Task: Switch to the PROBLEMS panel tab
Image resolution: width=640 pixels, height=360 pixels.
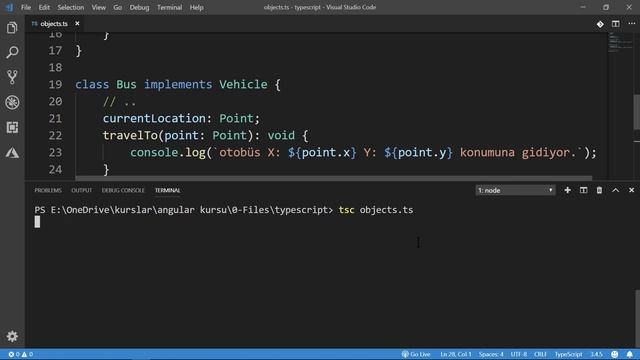Action: [48, 190]
